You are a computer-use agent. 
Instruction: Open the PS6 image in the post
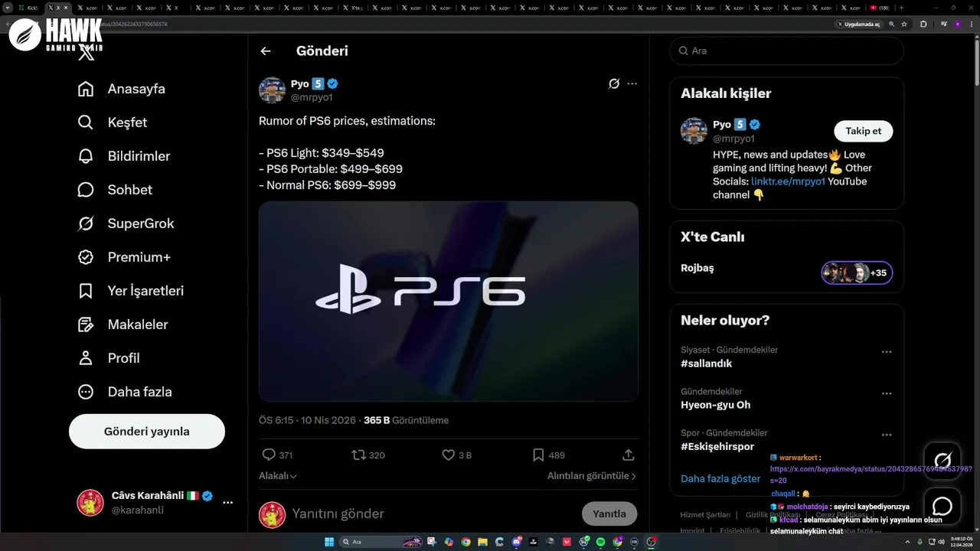point(449,302)
